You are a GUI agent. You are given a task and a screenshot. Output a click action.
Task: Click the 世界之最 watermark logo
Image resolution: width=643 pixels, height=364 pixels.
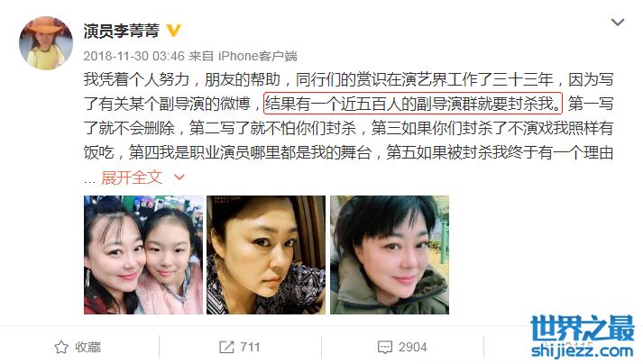point(583,329)
